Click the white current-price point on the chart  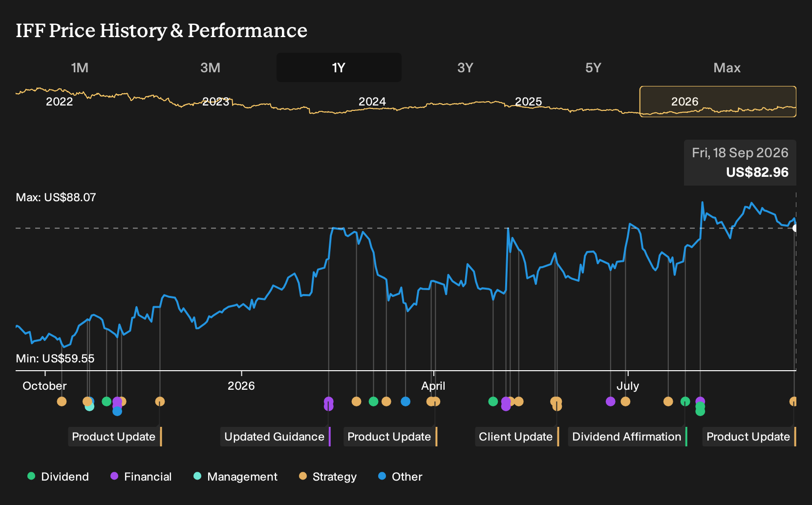coord(795,228)
